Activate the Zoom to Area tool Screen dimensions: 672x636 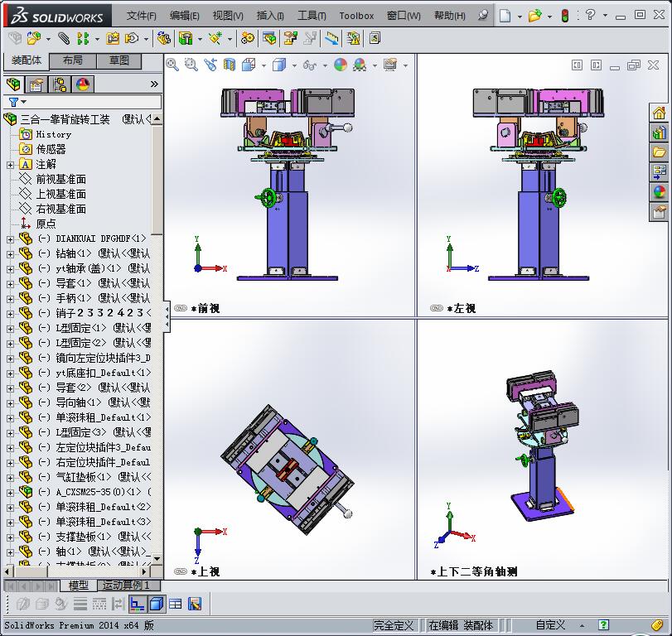pyautogui.click(x=190, y=65)
